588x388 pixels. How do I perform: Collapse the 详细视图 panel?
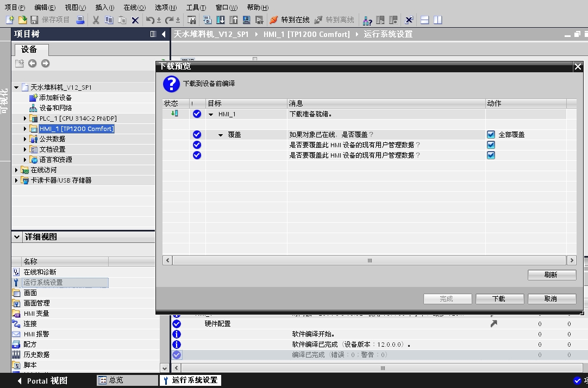[x=17, y=237]
